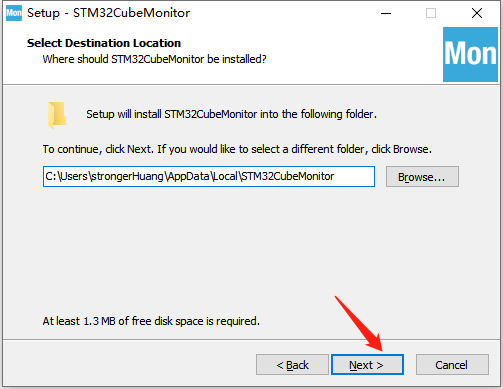
Task: Click the 'Setup - STM32CubeMonitor' title text
Action: click(108, 13)
